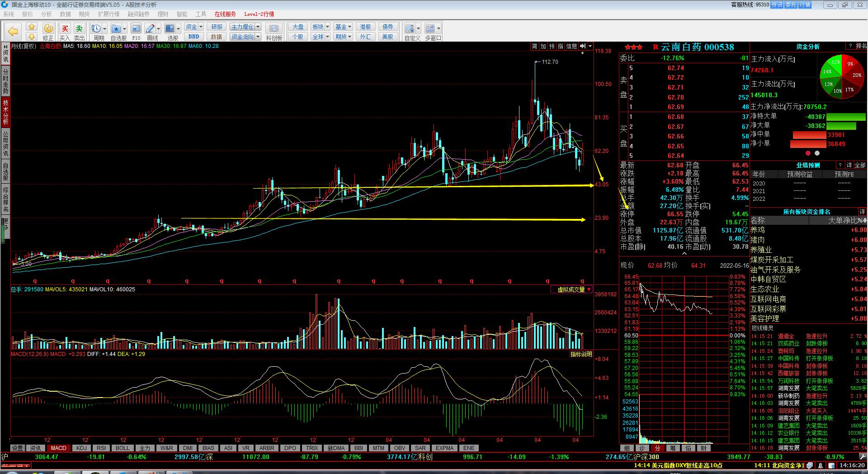
Task: Click the BBD button
Action: (194, 37)
